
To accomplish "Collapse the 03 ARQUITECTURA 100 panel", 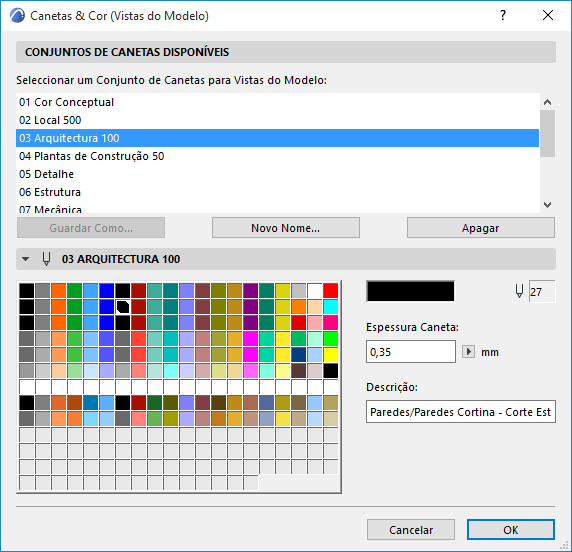I will coord(26,259).
